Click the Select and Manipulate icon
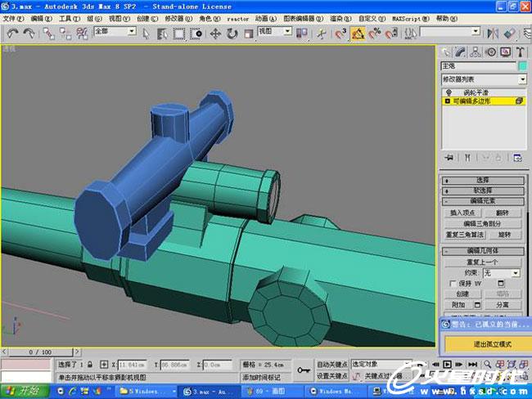The height and width of the screenshot is (399, 532). 322,34
